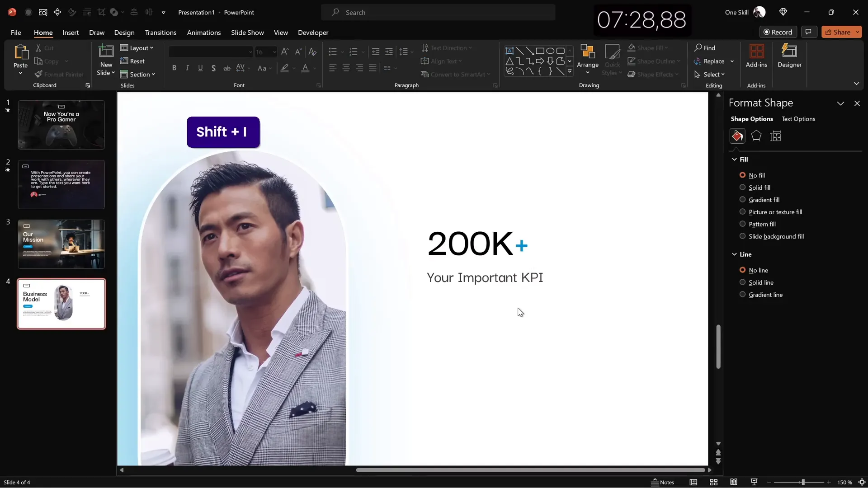Open the font size dropdown
The height and width of the screenshot is (488, 868).
click(274, 52)
